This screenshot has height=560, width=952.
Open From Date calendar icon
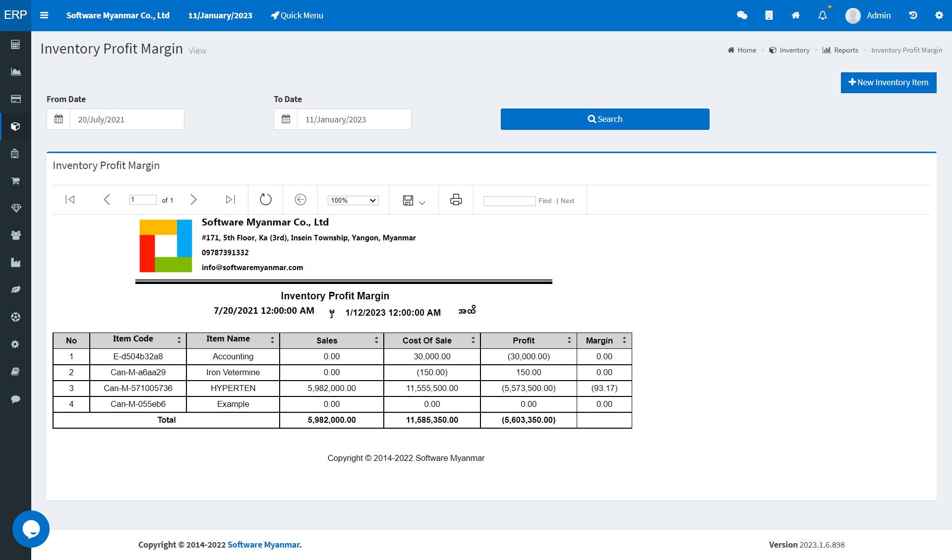click(59, 119)
